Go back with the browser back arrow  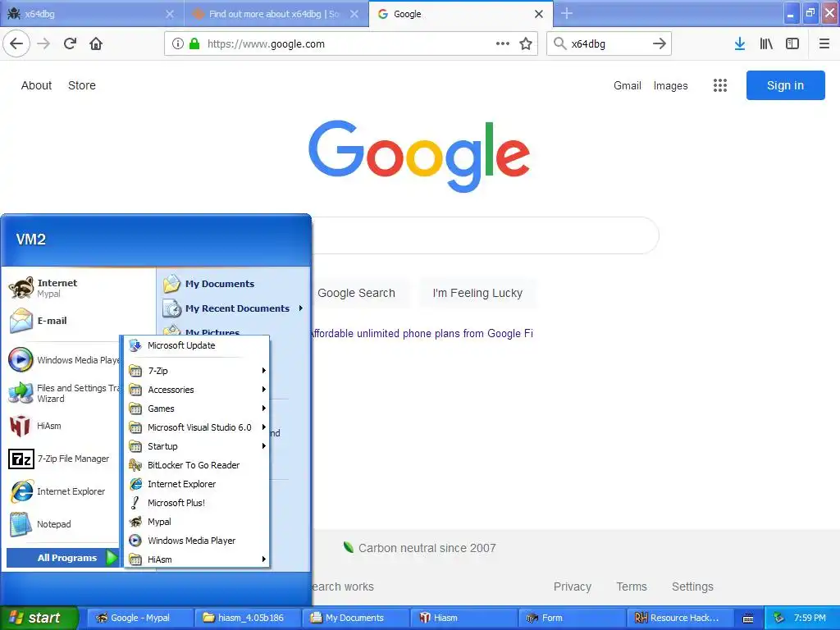point(16,44)
